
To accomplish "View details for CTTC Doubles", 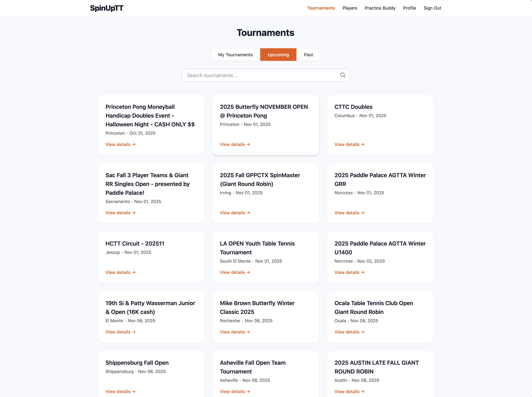I will pos(349,144).
